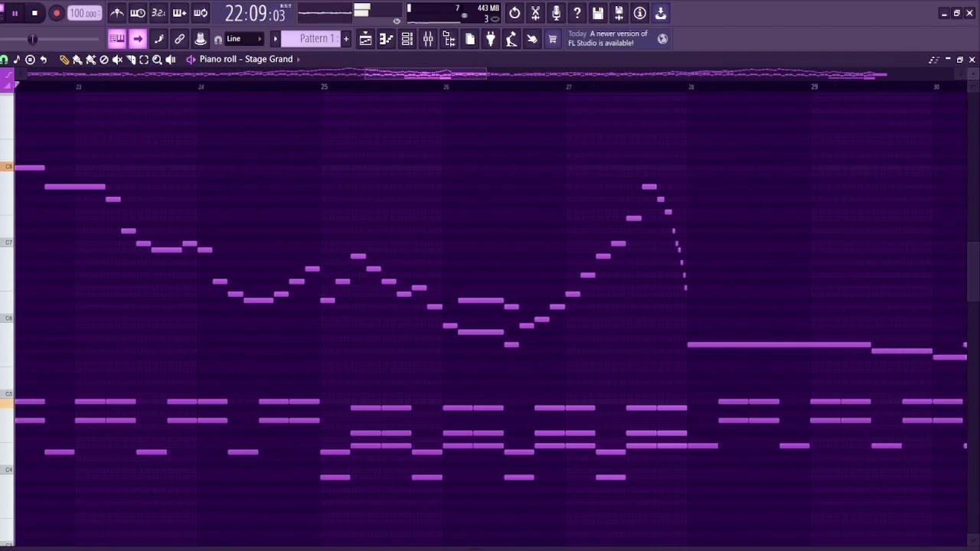Image resolution: width=980 pixels, height=551 pixels.
Task: Click the tempo value 100.000
Action: pos(83,13)
